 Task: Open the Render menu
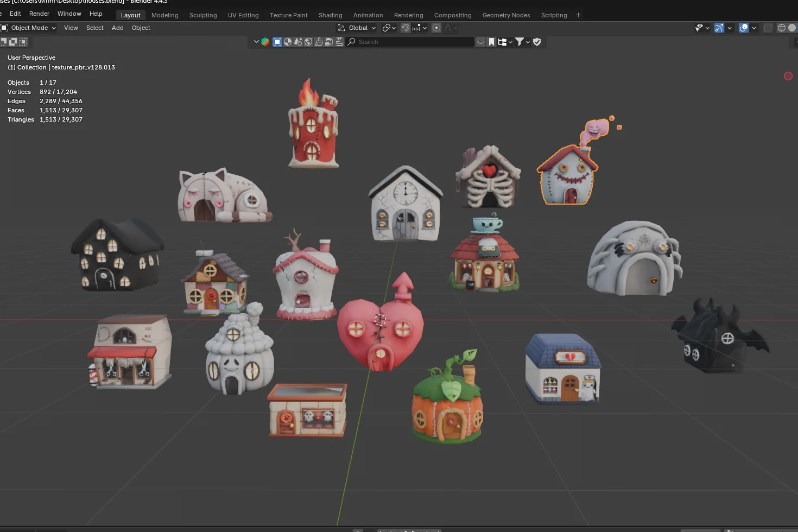(39, 14)
